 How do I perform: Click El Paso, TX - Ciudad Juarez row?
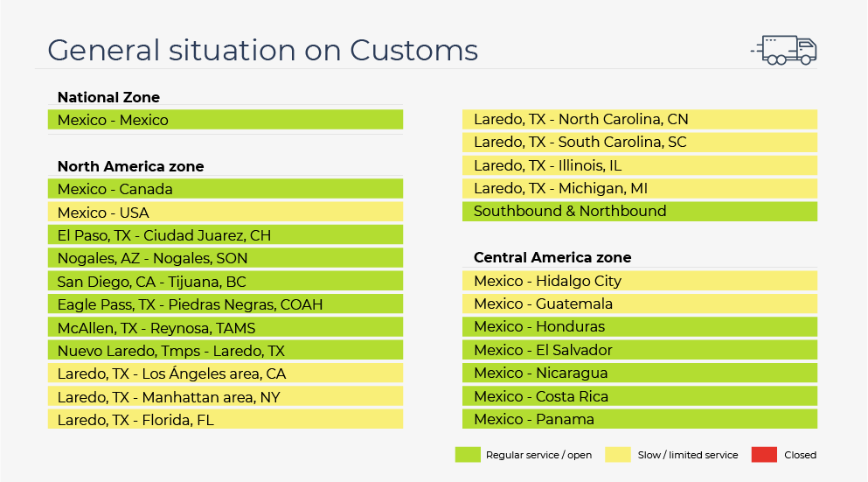click(x=226, y=235)
